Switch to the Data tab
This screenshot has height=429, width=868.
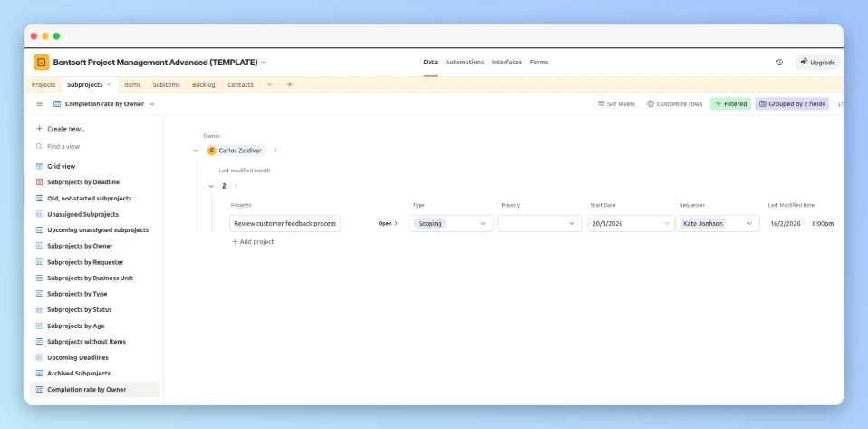(430, 62)
